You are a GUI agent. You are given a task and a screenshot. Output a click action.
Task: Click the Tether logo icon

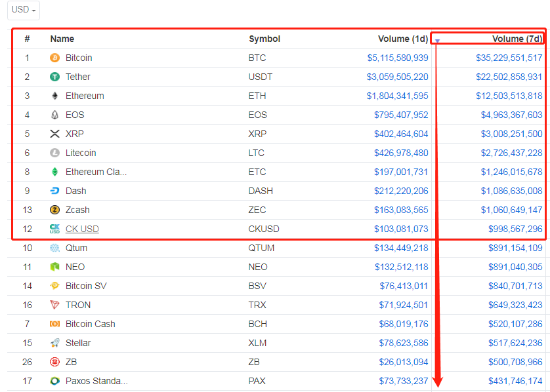(54, 77)
